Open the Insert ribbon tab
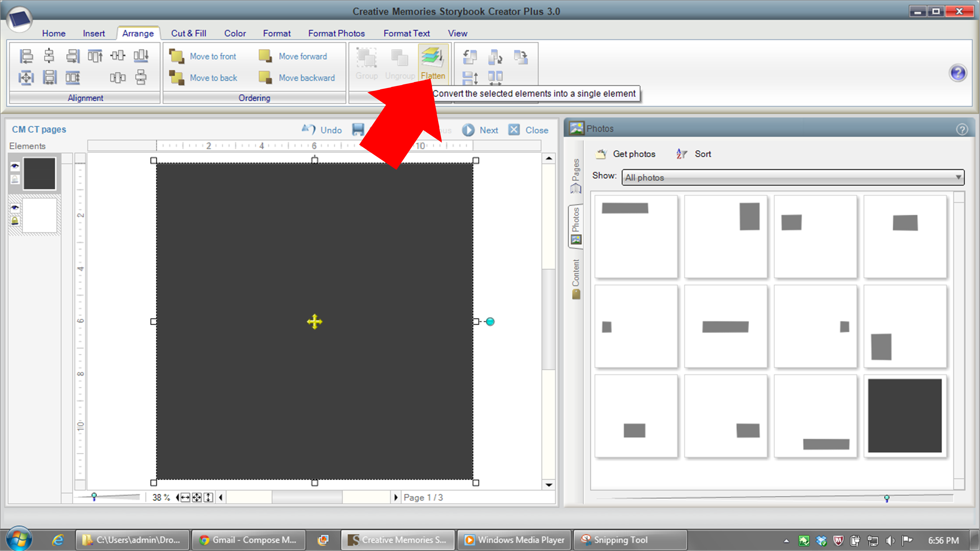 [x=94, y=34]
